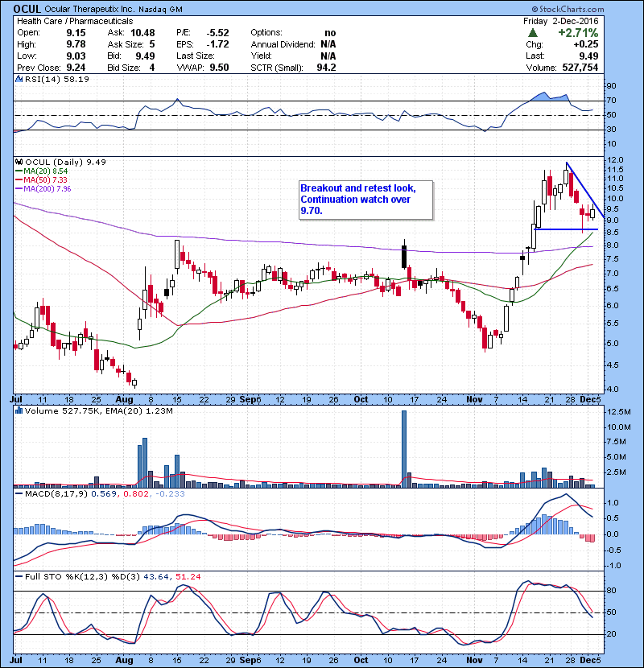Screen dimensions: 644x668
Task: Click the OCUL ticker symbol in the header
Action: [27, 9]
